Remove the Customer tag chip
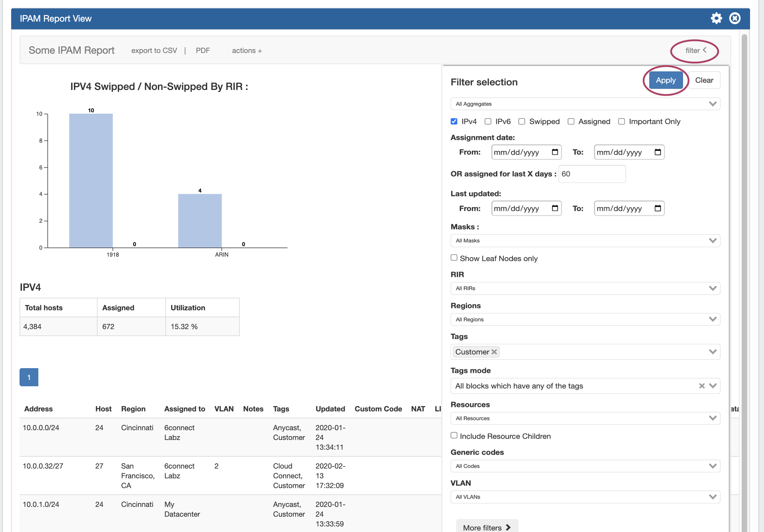Screen dimensions: 764x532 tap(494, 352)
